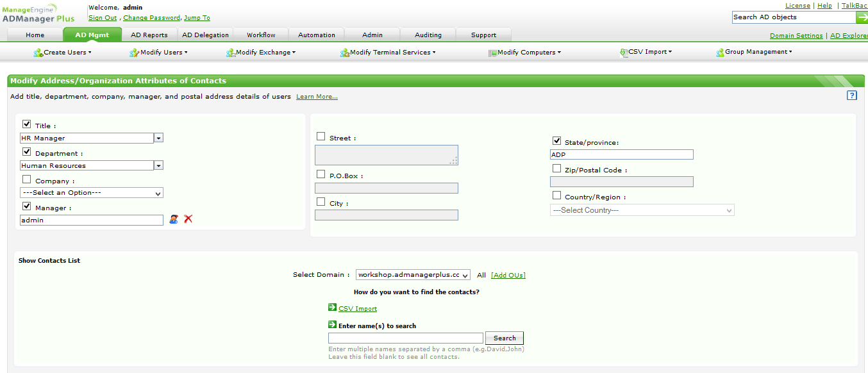Click green search arrow for AD objects
This screenshot has height=373, width=868.
click(862, 17)
